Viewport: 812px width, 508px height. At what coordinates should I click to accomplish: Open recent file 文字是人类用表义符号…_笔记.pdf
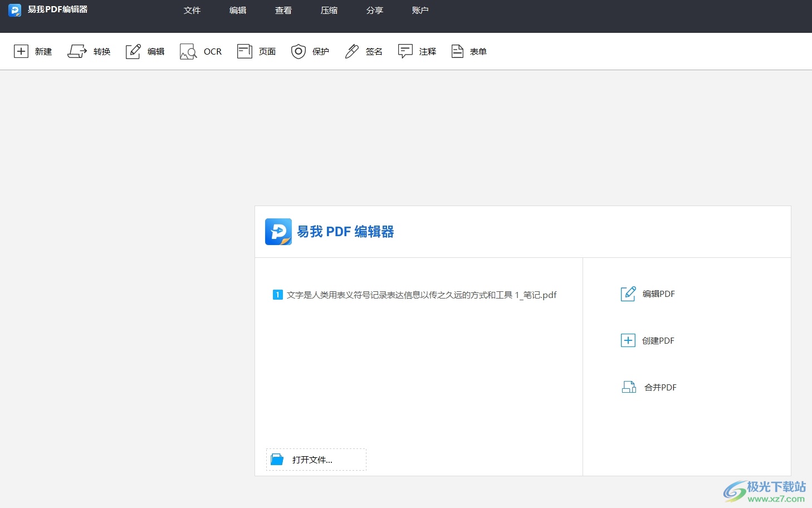tap(422, 295)
